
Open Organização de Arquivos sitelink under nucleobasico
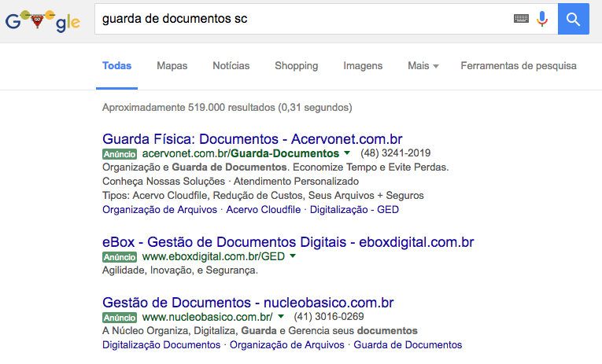[x=287, y=345]
